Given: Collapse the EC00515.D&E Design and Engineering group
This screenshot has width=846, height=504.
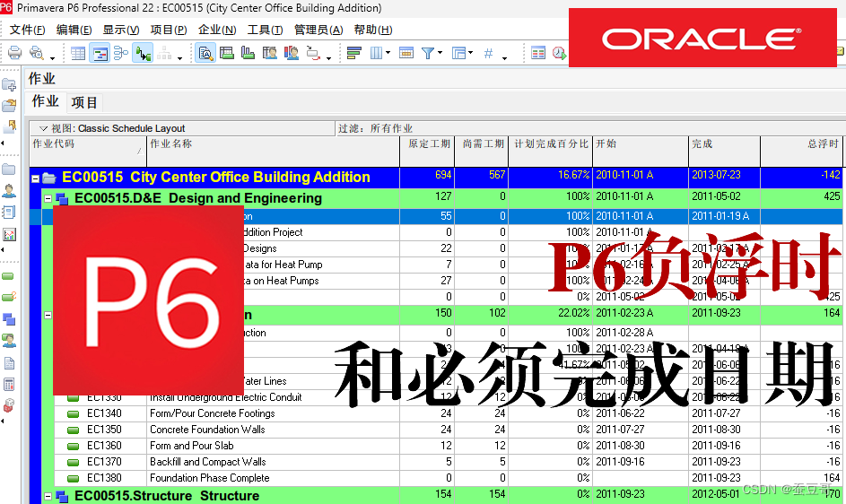Looking at the screenshot, I should (x=48, y=198).
